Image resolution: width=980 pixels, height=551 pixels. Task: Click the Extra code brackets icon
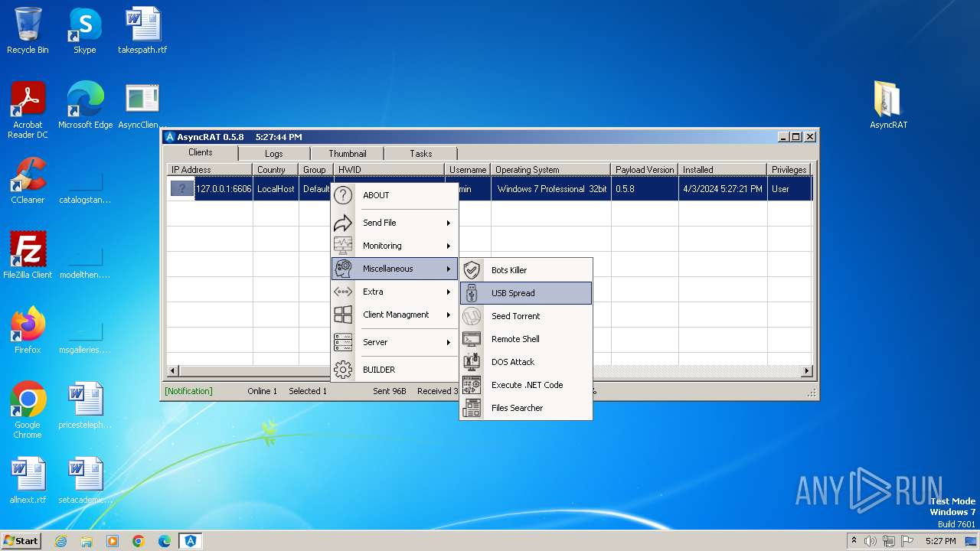point(343,292)
